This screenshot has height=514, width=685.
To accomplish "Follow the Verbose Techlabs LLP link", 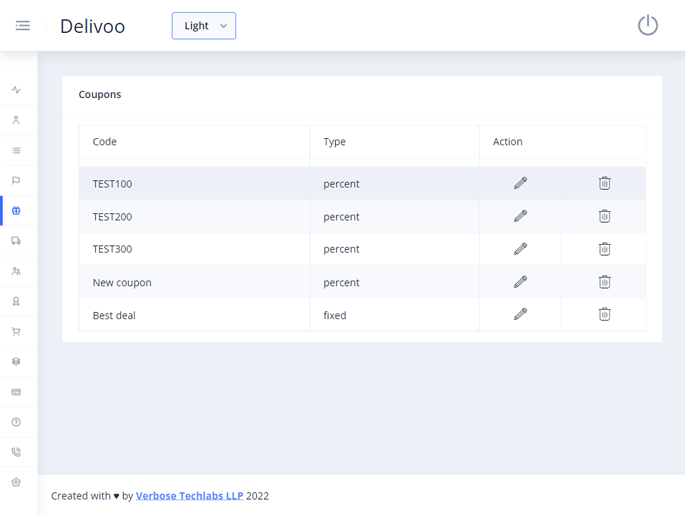I will click(x=189, y=496).
